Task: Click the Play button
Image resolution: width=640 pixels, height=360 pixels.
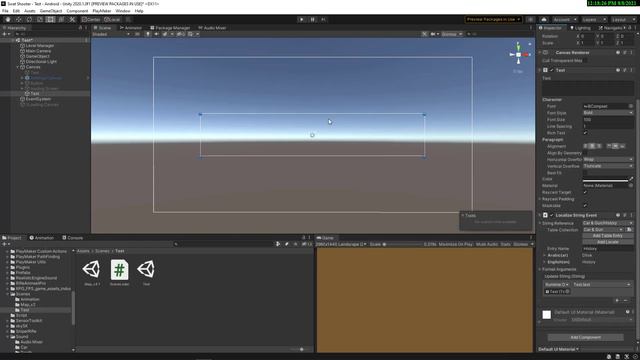Action: (302, 19)
